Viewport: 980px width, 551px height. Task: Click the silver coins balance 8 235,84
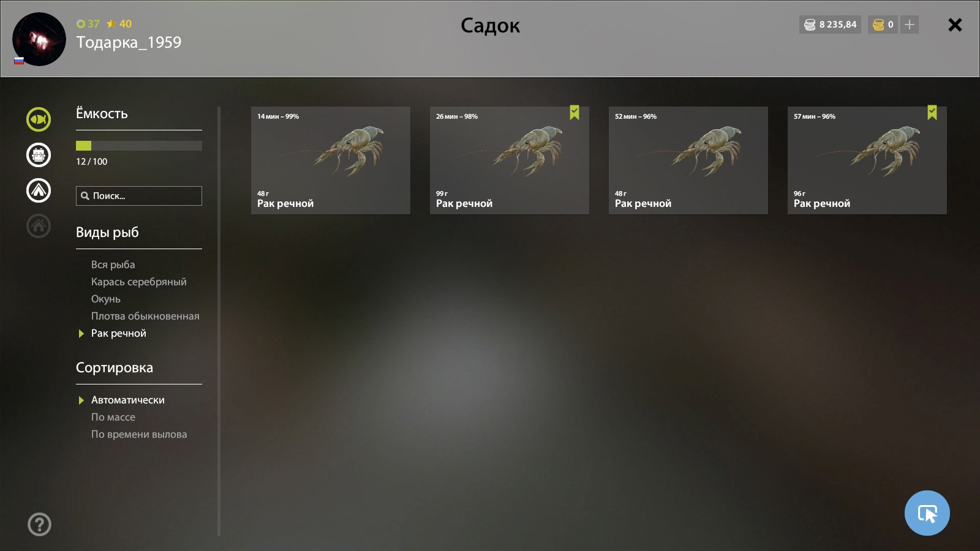coord(830,24)
